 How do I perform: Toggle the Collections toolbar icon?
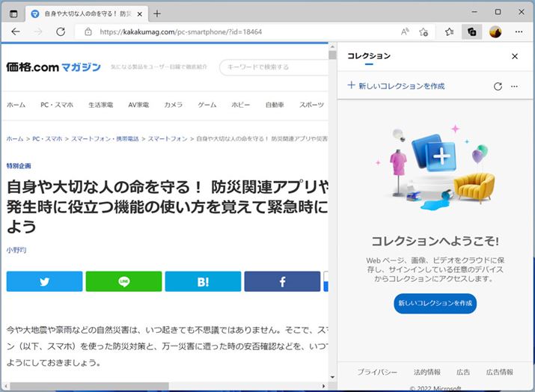coord(471,32)
